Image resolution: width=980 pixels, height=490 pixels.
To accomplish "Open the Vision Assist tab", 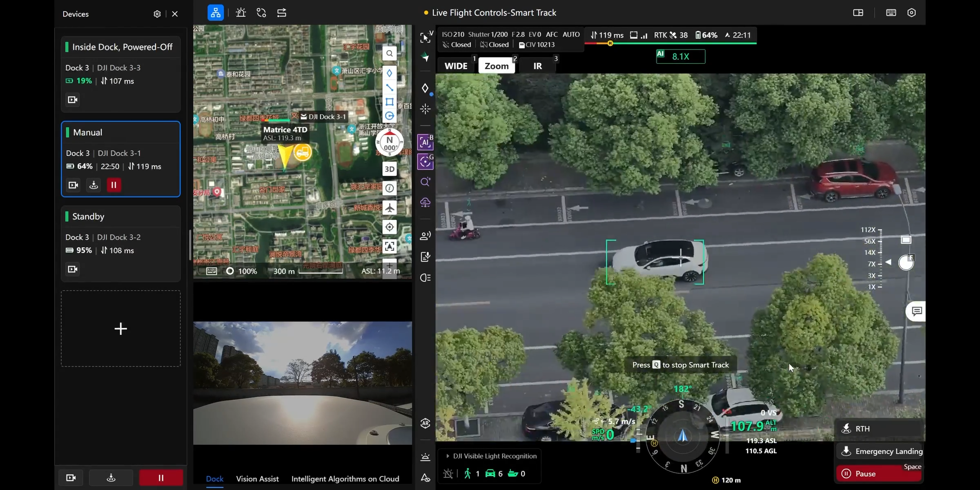I will point(257,479).
